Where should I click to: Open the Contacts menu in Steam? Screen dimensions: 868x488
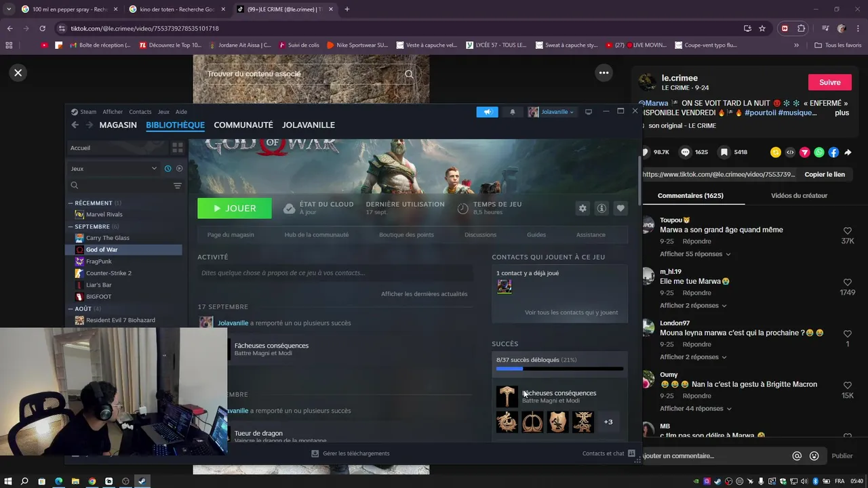pyautogui.click(x=140, y=112)
